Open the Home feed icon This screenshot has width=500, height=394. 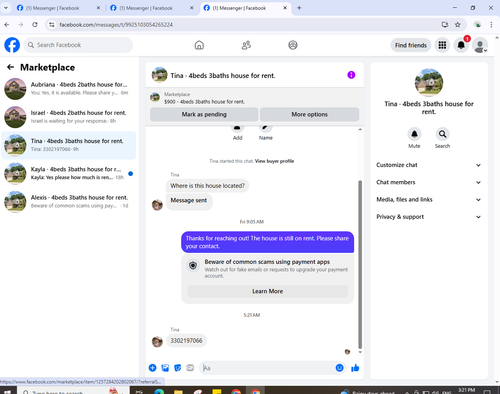pyautogui.click(x=199, y=45)
